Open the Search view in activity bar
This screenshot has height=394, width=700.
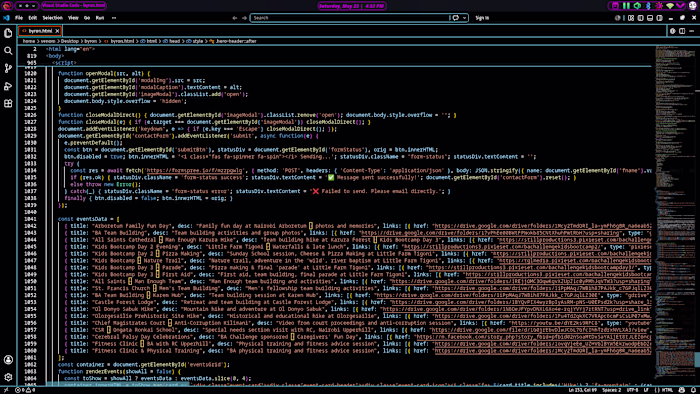tap(8, 50)
